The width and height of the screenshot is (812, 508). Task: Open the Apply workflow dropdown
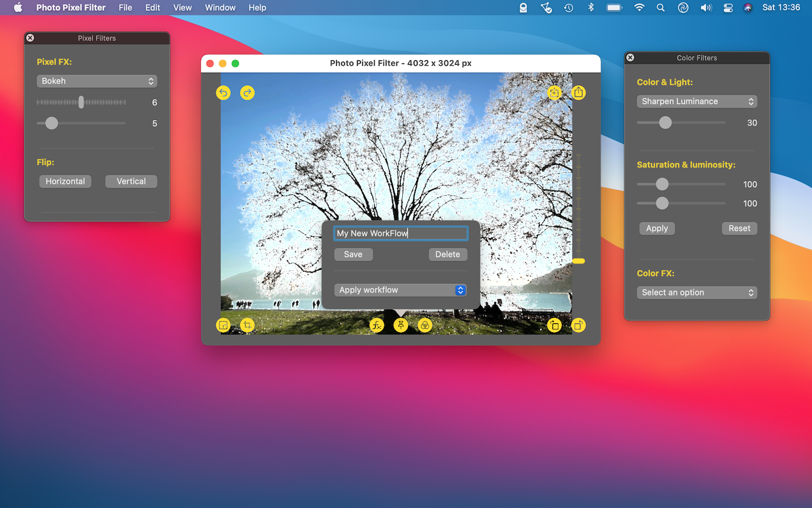click(400, 290)
